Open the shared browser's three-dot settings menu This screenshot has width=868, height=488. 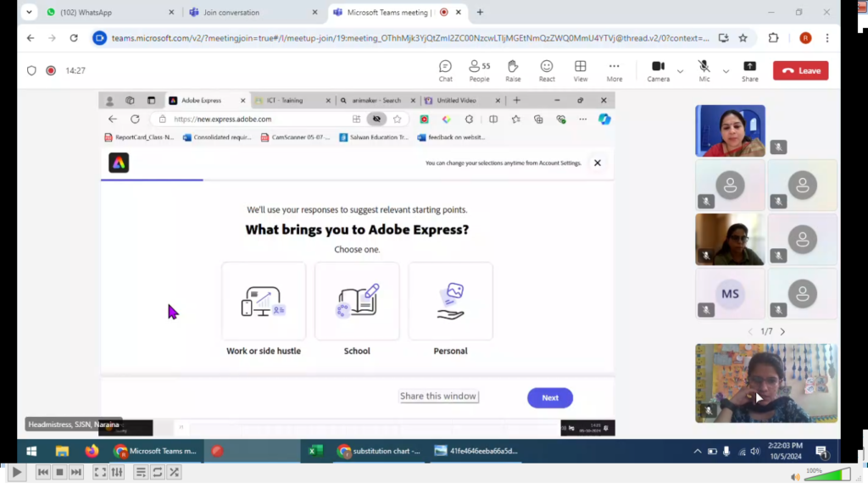click(x=583, y=119)
